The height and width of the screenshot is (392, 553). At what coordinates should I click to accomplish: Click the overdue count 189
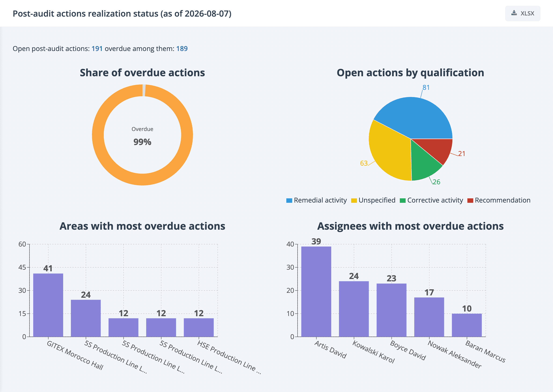click(x=182, y=48)
